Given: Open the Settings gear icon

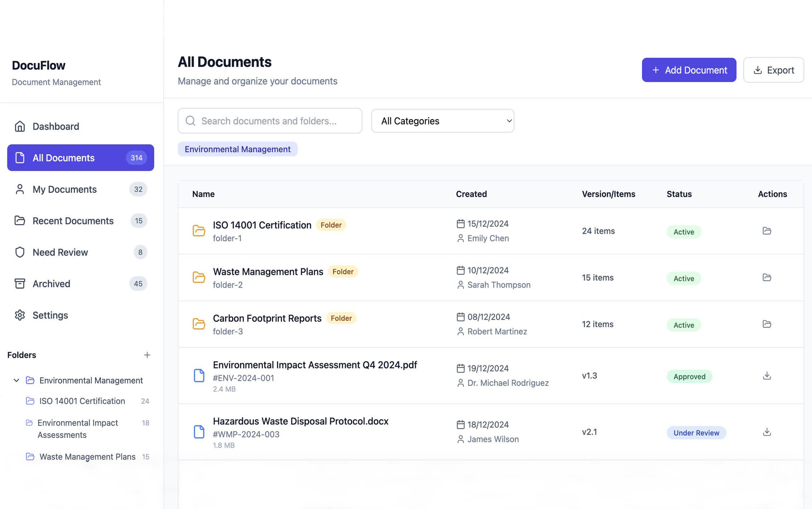Looking at the screenshot, I should [x=20, y=315].
